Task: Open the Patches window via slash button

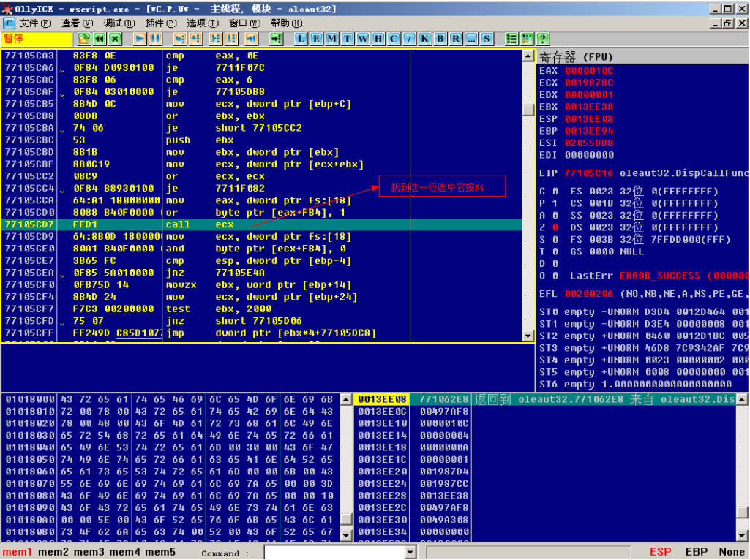Action: pyautogui.click(x=410, y=39)
